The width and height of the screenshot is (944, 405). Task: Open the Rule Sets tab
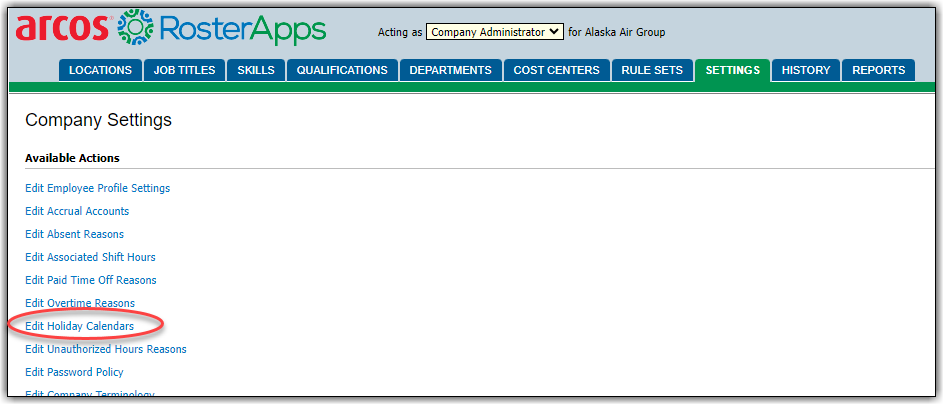[652, 70]
